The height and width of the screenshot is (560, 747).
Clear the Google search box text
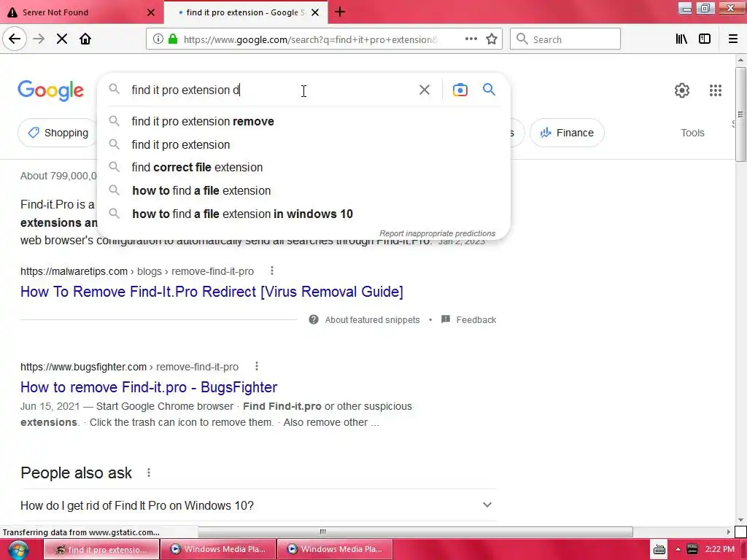(424, 90)
